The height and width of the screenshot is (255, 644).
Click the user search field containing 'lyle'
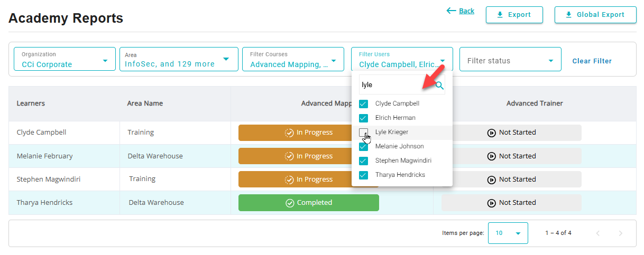pos(395,85)
